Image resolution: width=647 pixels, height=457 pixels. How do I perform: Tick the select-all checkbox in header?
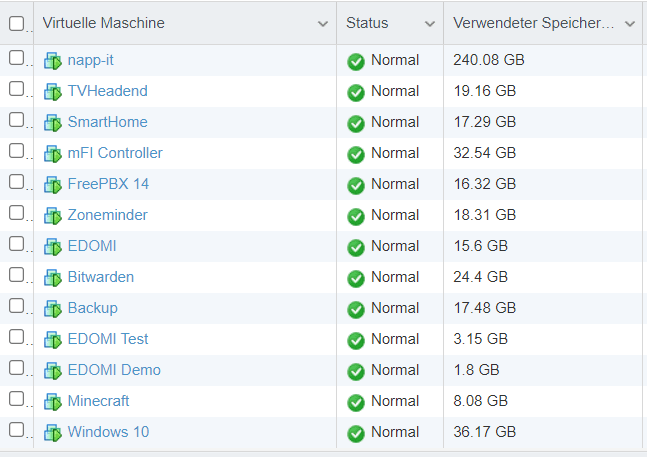[16, 23]
